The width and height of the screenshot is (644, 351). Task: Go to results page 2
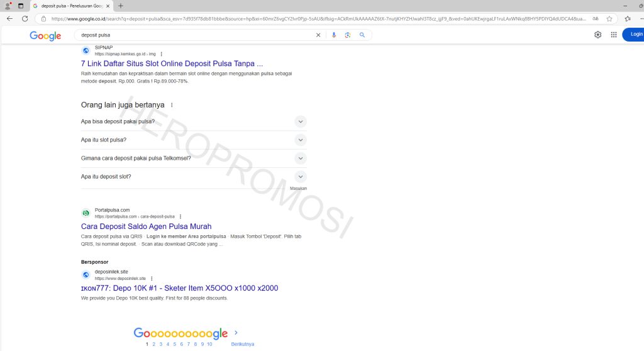pos(154,344)
